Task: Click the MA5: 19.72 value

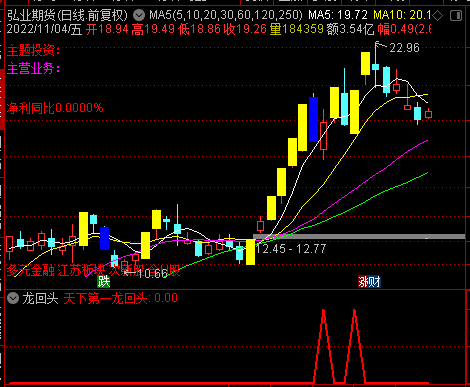Action: pyautogui.click(x=337, y=15)
